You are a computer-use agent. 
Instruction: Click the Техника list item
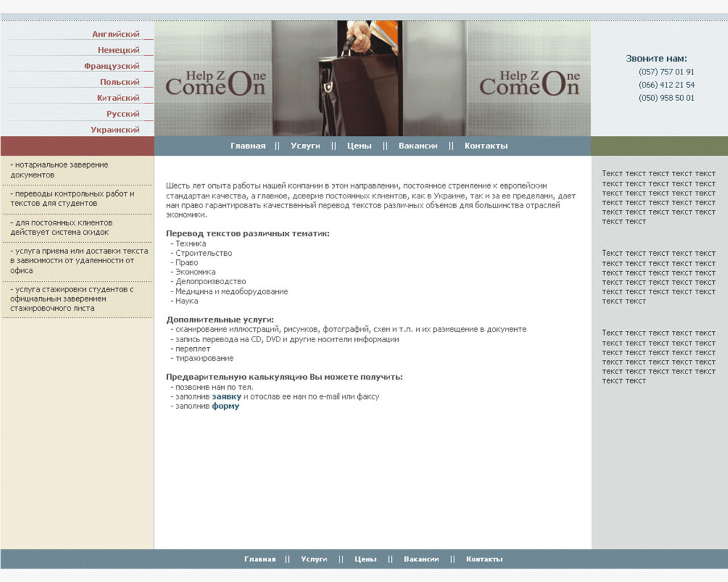188,244
